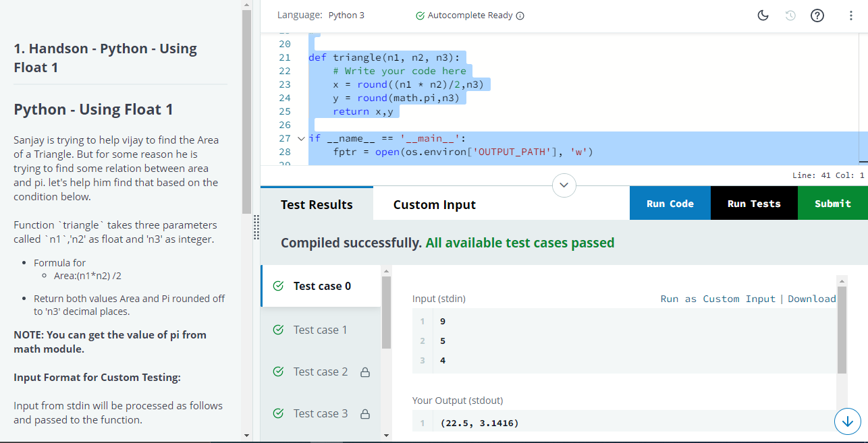Viewport: 868px width, 443px height.
Task: Click the Autocomplete Ready info icon
Action: pyautogui.click(x=520, y=16)
